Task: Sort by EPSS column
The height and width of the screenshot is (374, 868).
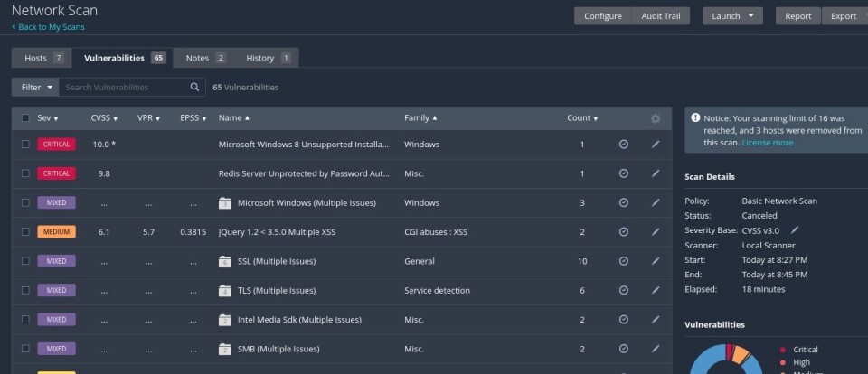Action: click(193, 118)
